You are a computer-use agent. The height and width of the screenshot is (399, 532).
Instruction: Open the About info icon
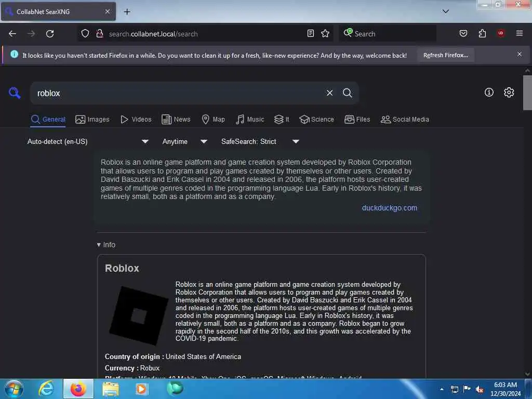[x=489, y=92]
